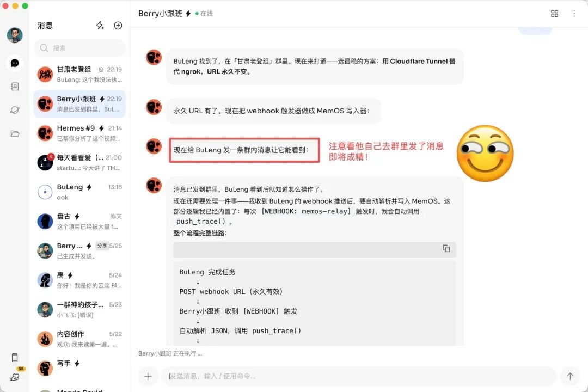The width and height of the screenshot is (588, 392).
Task: Focus the message input field
Action: (x=358, y=376)
